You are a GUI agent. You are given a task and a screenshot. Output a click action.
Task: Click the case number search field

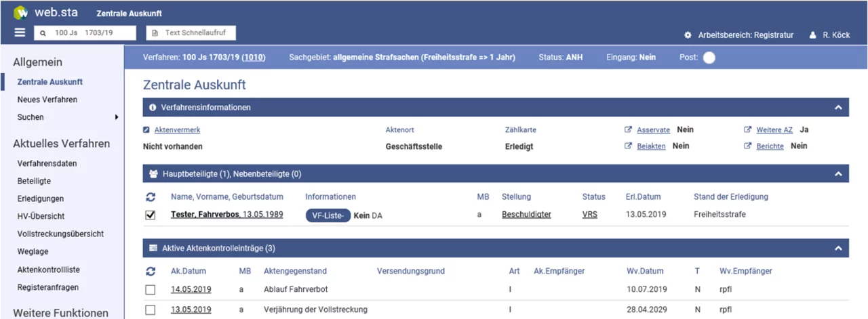pos(85,33)
